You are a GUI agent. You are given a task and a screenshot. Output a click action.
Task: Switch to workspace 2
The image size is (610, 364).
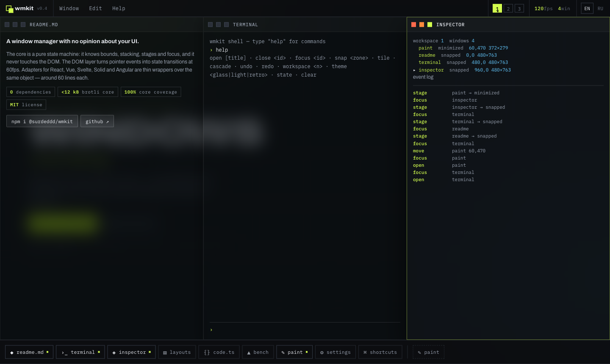click(508, 8)
